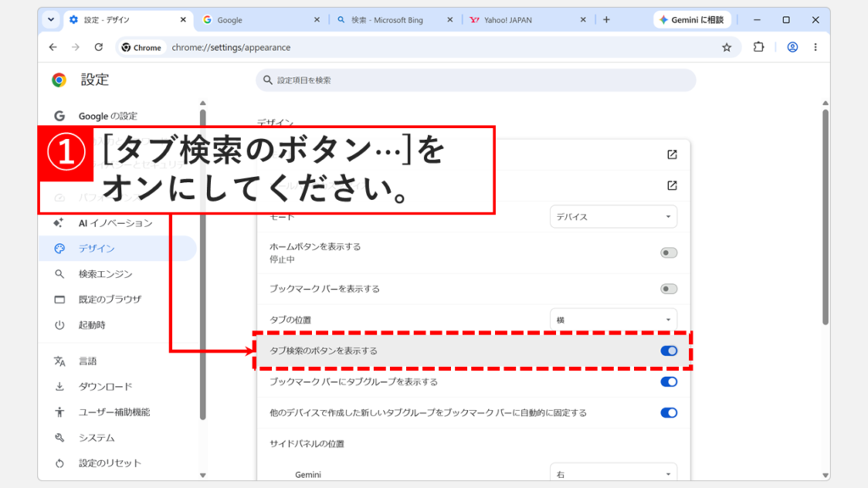Click the 停止中 status text

281,259
